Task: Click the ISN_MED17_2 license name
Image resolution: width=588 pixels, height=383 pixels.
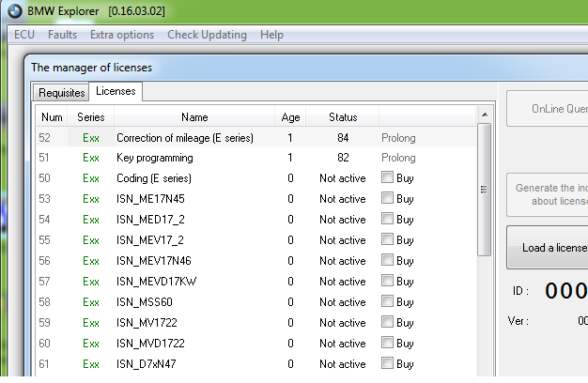Action: coord(150,220)
